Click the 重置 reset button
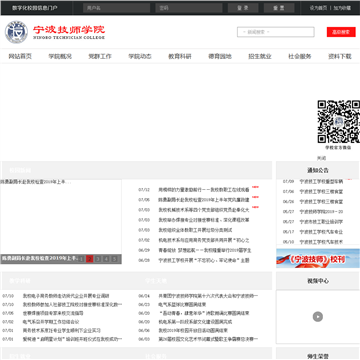360x360 pixels. point(279,8)
